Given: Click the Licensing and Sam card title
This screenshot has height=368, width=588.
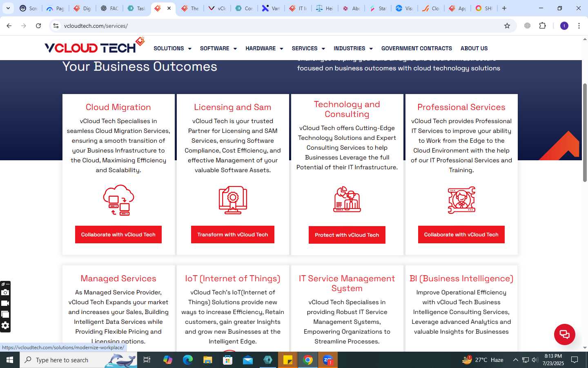Looking at the screenshot, I should coord(233,107).
